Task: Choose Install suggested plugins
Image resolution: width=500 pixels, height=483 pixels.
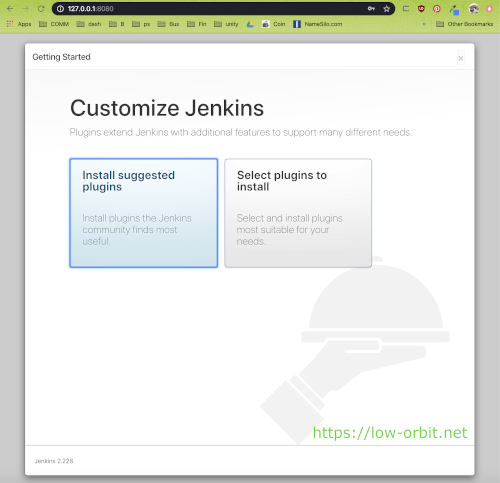Action: click(144, 213)
